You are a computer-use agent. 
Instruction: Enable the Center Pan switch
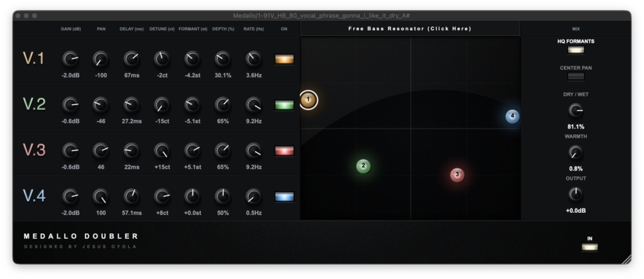(576, 77)
